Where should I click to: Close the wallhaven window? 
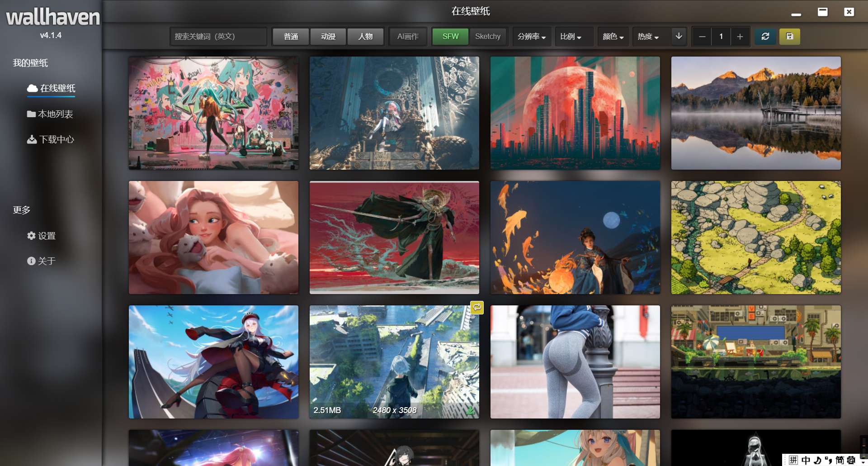(849, 12)
